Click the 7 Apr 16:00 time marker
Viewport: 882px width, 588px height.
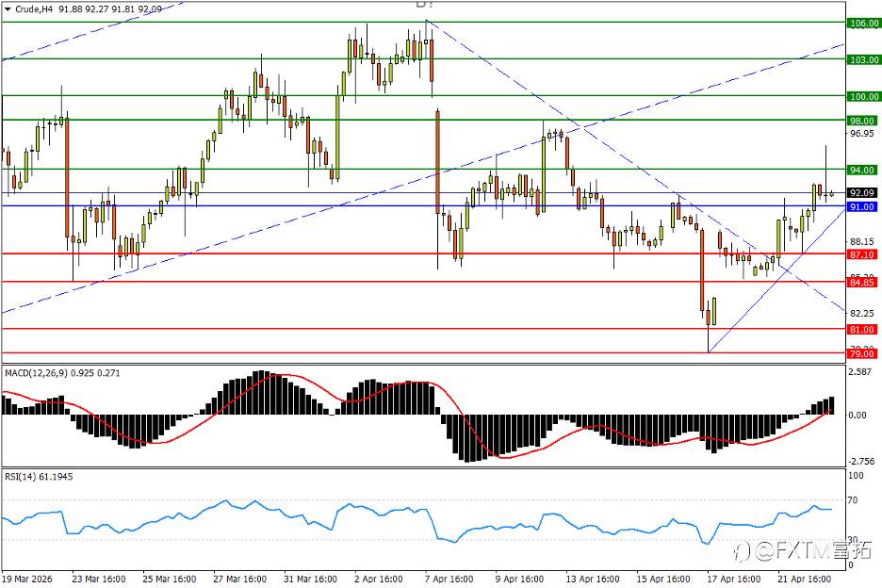[449, 579]
